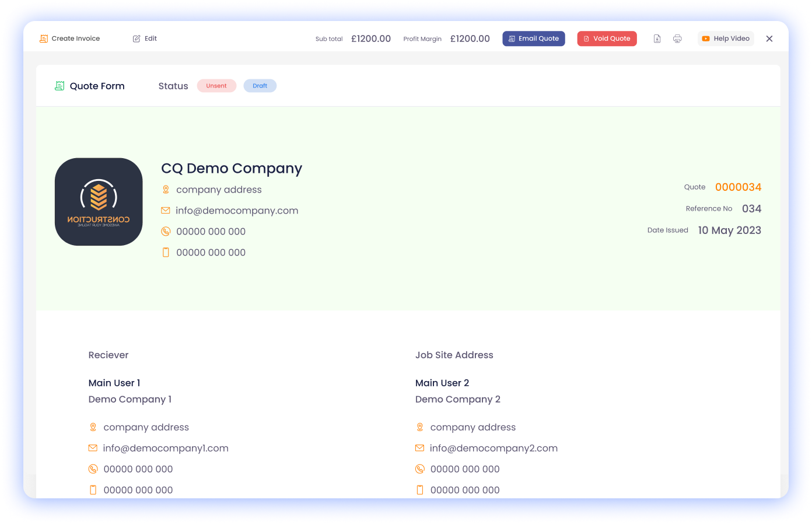
Task: Click the Reciever section heading
Action: [x=108, y=355]
